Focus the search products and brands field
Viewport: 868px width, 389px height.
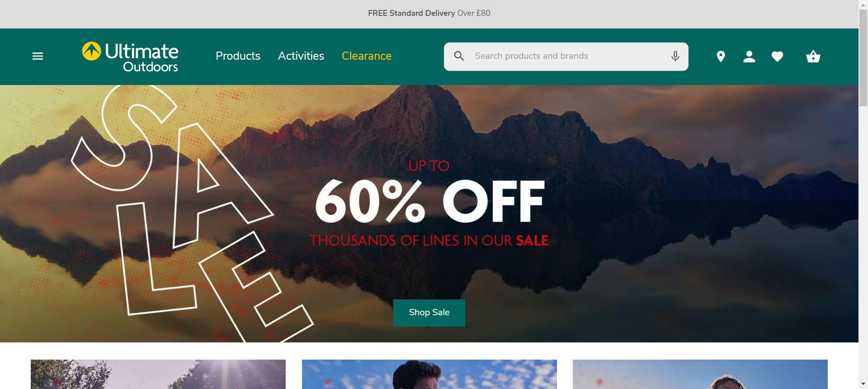566,57
